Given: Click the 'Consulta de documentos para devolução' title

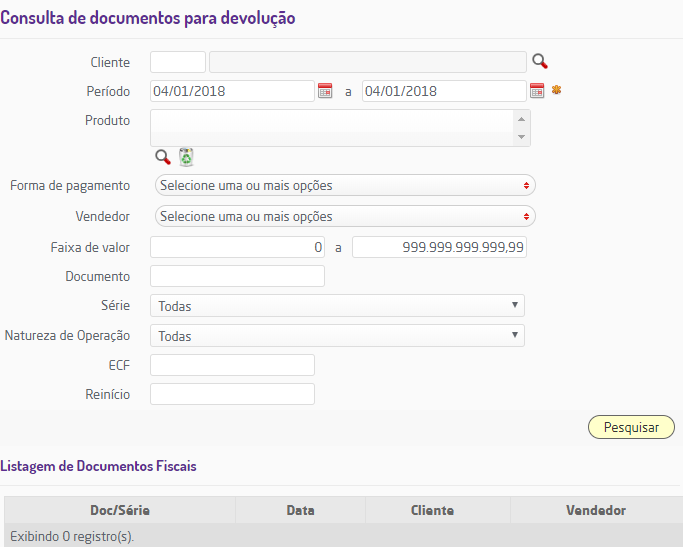Looking at the screenshot, I should point(148,18).
